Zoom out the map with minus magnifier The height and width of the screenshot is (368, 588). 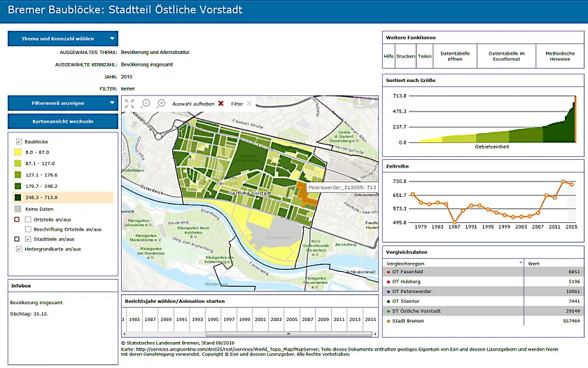[146, 103]
